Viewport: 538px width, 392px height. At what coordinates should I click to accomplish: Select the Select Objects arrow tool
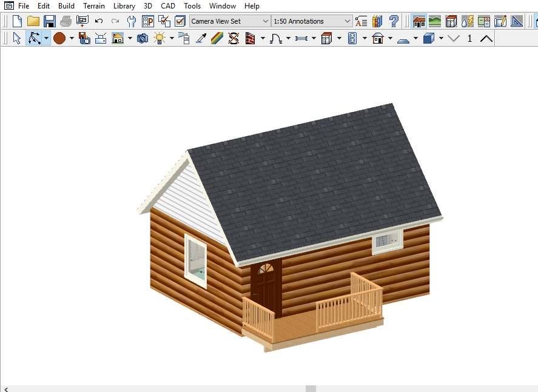click(17, 38)
